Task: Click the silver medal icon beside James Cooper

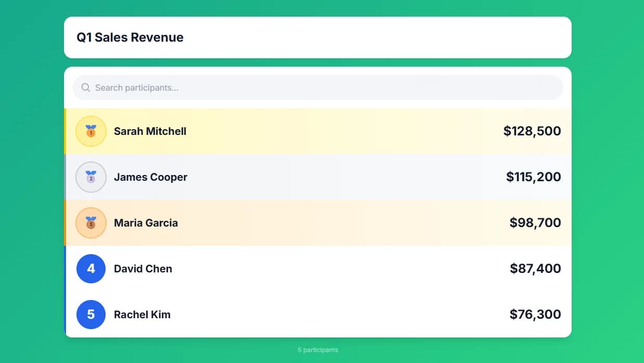Action: [91, 177]
